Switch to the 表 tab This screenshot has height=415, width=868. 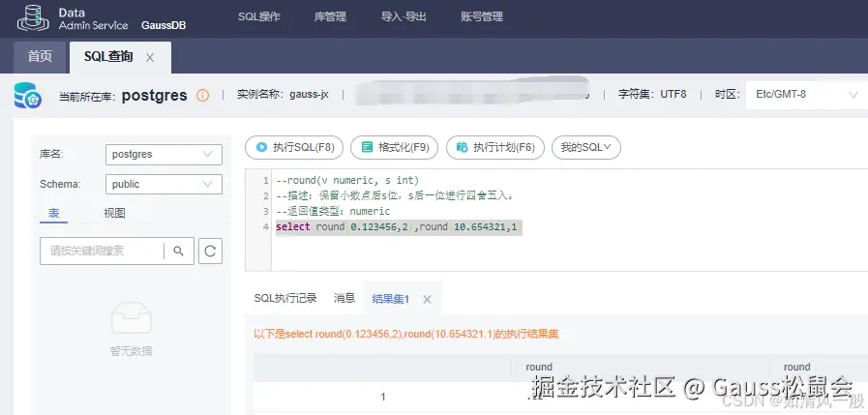click(x=53, y=214)
